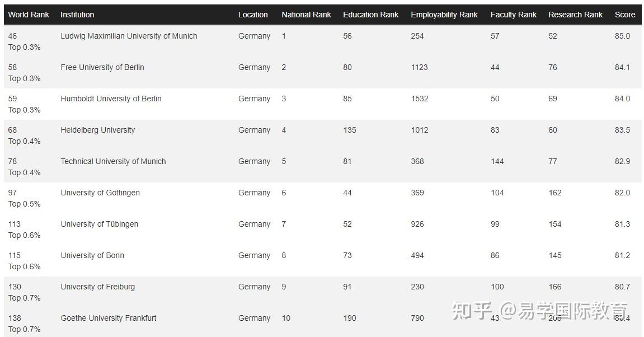Click score 81.3 for Tübingen
The width and height of the screenshot is (644, 337).
pos(622,224)
